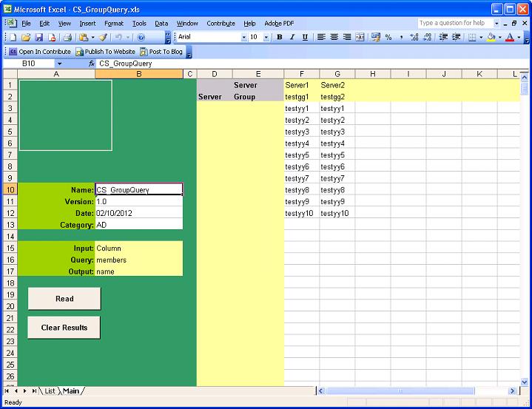Click the Microsoft Excel Help icon
532x409 pixels.
(141, 37)
